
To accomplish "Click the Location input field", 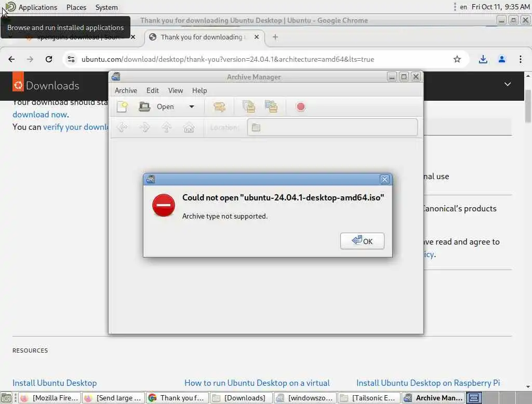I will [332, 128].
